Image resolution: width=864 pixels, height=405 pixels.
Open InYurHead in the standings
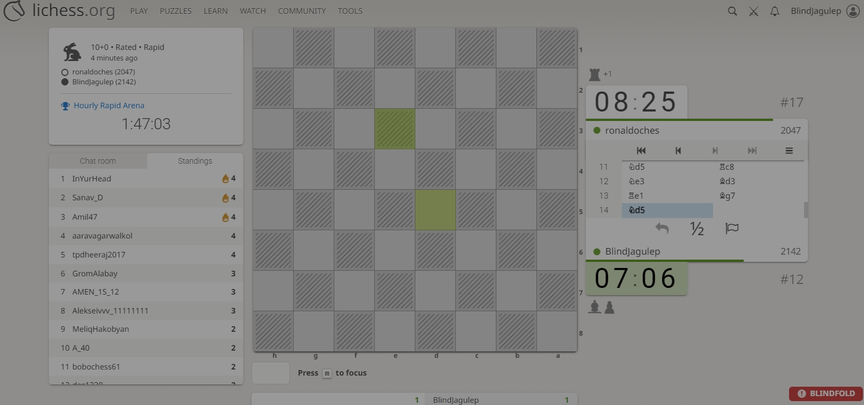(92, 179)
